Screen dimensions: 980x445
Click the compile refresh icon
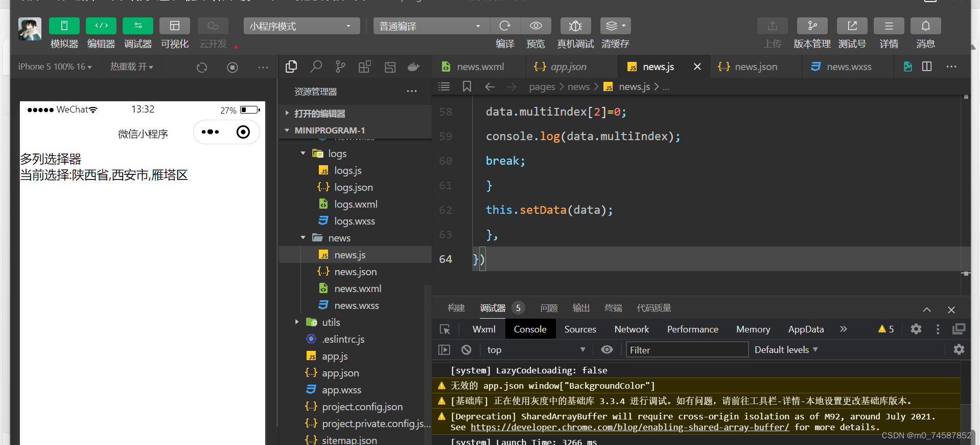505,26
